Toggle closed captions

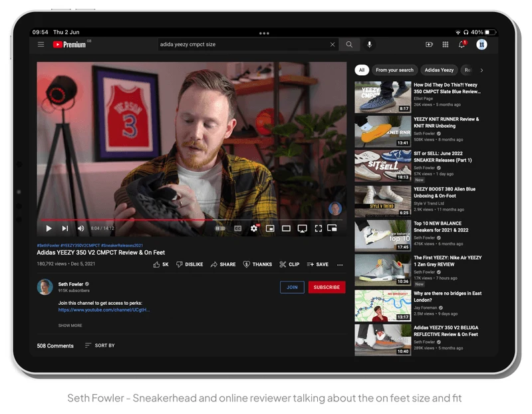click(x=238, y=228)
